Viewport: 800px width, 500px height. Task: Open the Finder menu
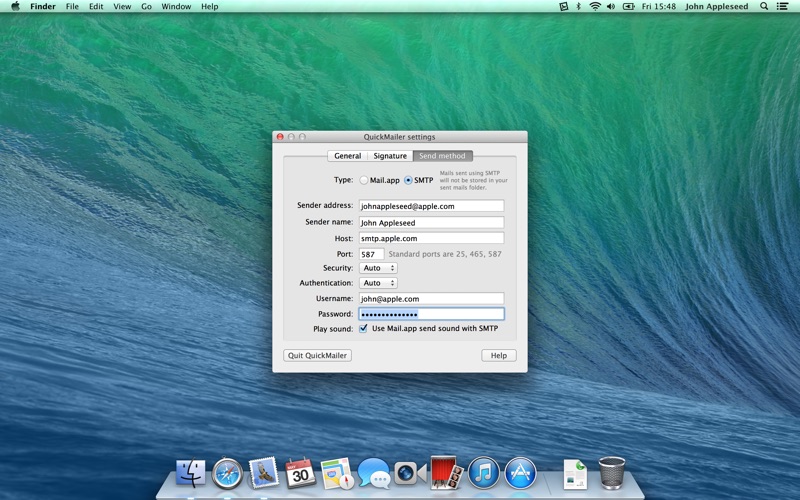(43, 6)
